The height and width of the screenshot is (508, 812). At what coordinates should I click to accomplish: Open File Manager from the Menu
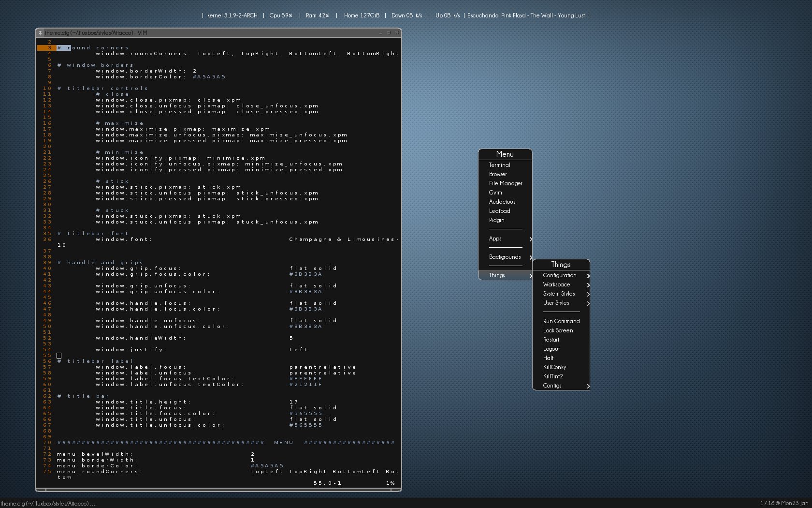click(505, 183)
